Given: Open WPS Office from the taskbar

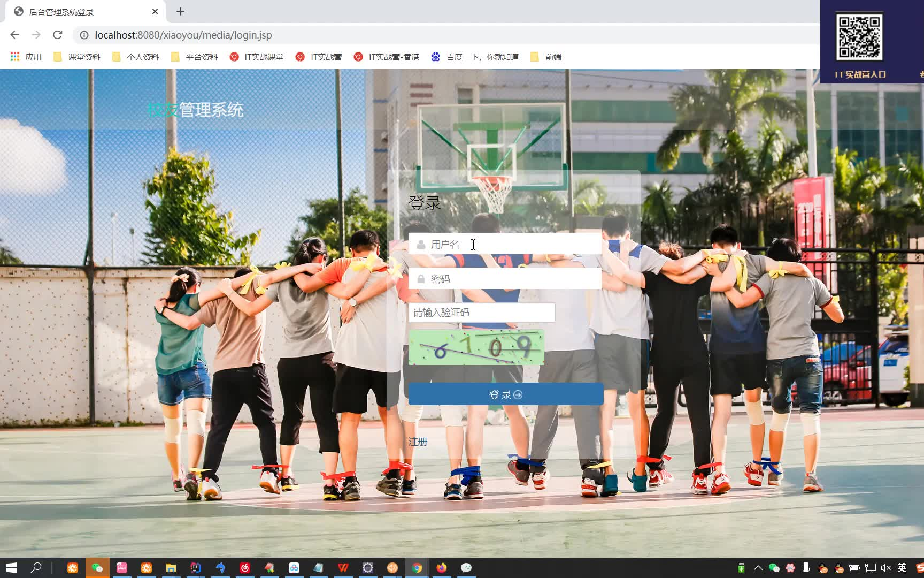Looking at the screenshot, I should pyautogui.click(x=343, y=568).
